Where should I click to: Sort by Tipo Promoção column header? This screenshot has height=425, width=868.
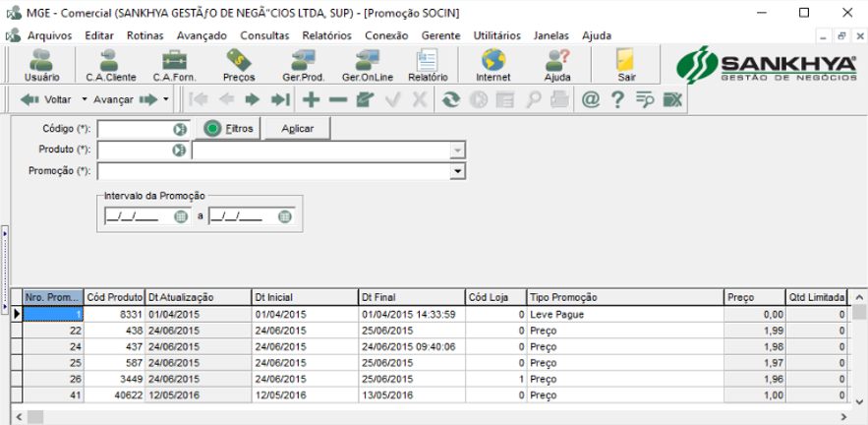625,297
